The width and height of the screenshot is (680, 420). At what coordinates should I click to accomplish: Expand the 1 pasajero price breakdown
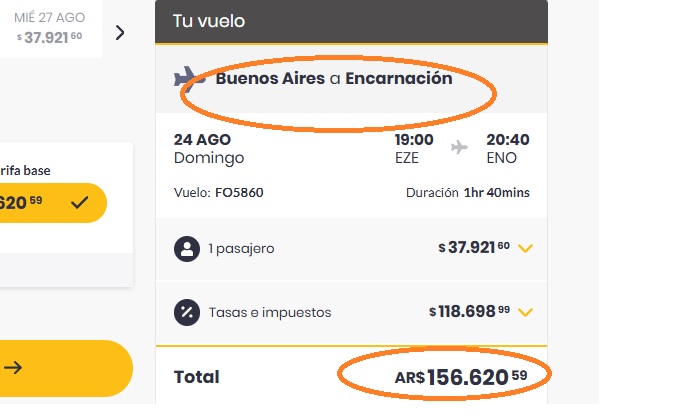click(525, 249)
